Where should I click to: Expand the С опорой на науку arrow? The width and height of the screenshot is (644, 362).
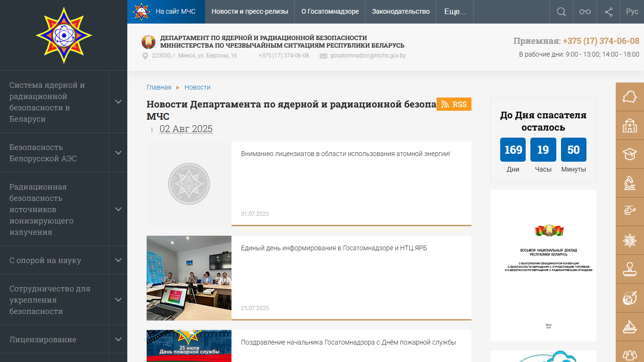click(118, 260)
